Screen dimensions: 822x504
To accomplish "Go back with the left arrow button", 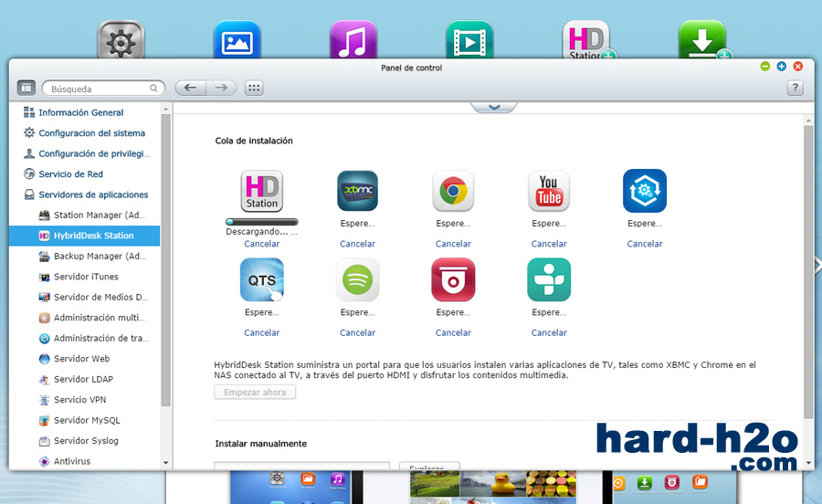I will click(190, 88).
